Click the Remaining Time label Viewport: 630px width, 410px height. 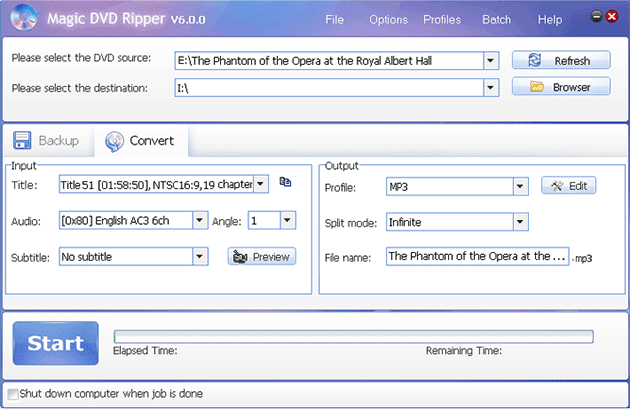click(464, 351)
